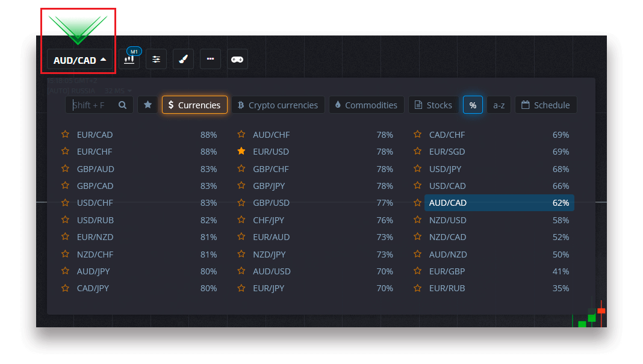Viewport: 643px width, 364px height.
Task: Pick the highlighted AUD/CAD row
Action: (x=499, y=203)
